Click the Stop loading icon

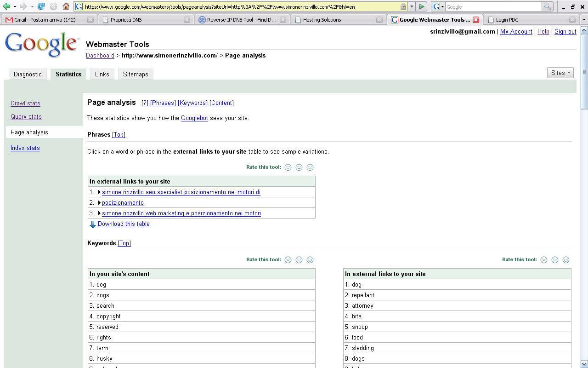(53, 6)
